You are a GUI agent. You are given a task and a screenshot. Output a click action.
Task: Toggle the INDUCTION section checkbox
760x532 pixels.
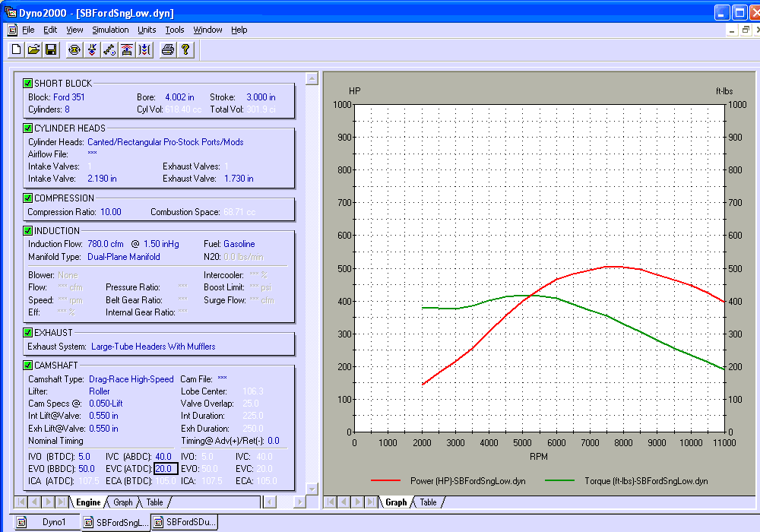coord(27,230)
